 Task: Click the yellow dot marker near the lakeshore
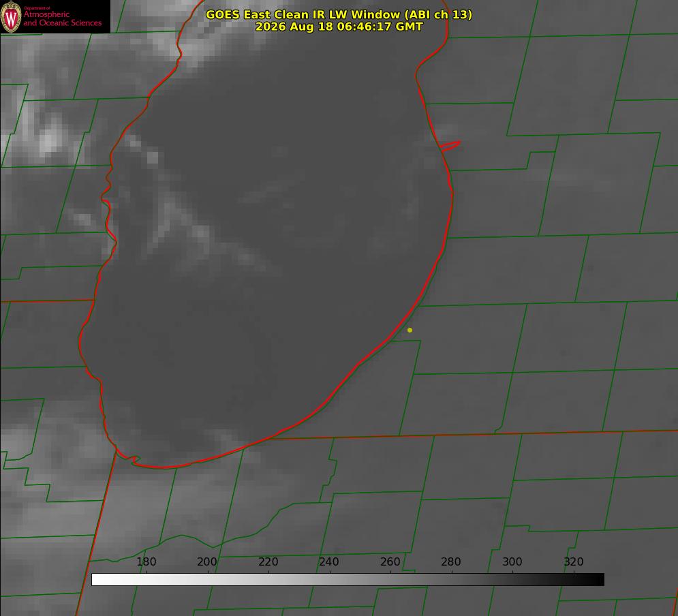[x=410, y=330]
